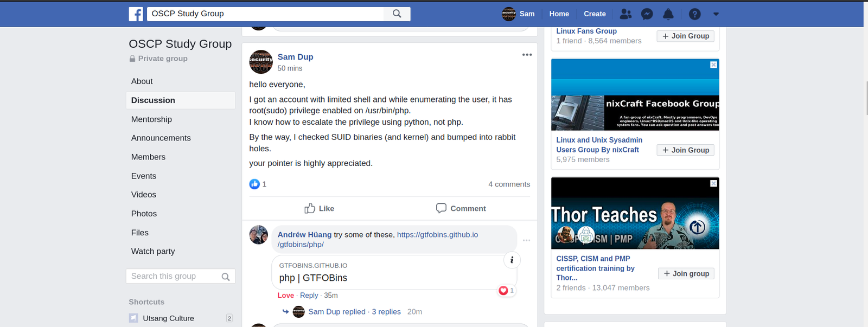
Task: View the 4 comments link
Action: point(509,184)
